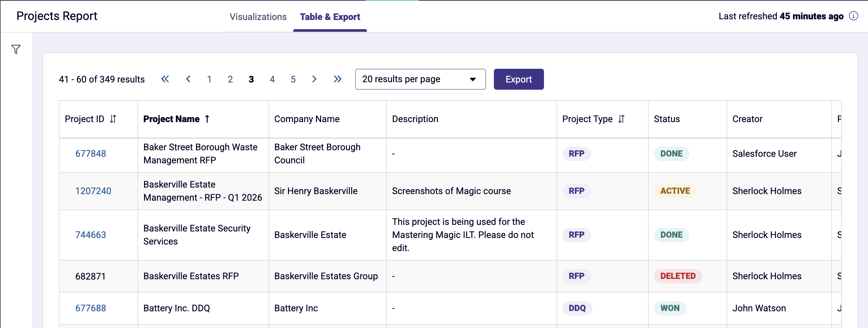Go to page 1
Image resolution: width=868 pixels, height=328 pixels.
pyautogui.click(x=209, y=79)
